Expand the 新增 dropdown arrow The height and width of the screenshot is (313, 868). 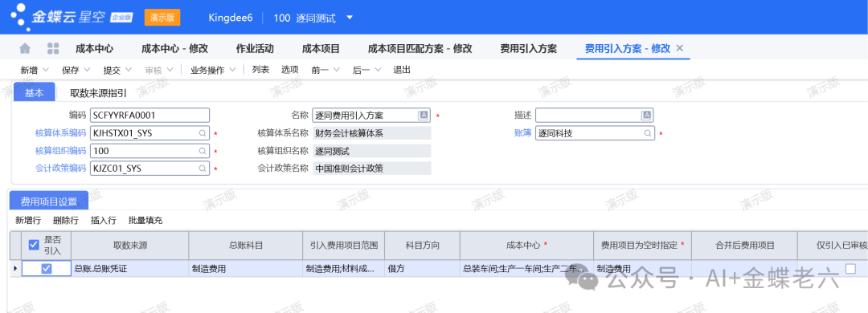[x=45, y=70]
